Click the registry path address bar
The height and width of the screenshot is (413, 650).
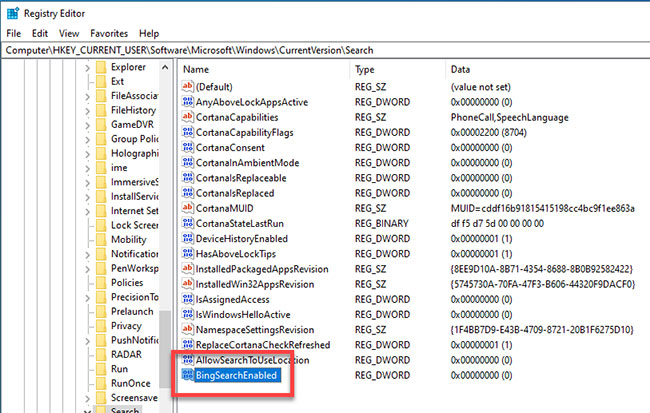click(325, 50)
